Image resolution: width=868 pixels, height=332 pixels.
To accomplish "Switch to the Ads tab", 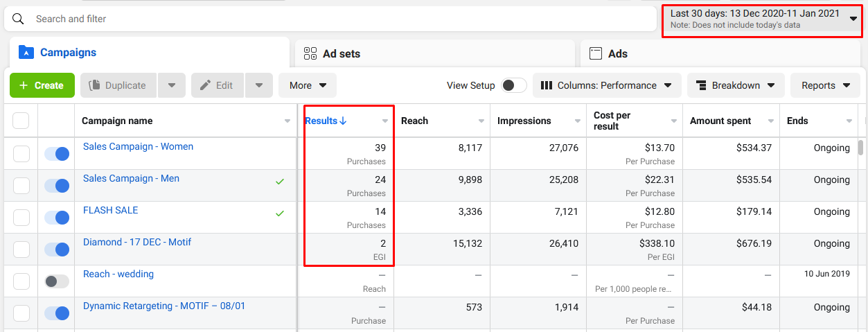I will (x=618, y=53).
